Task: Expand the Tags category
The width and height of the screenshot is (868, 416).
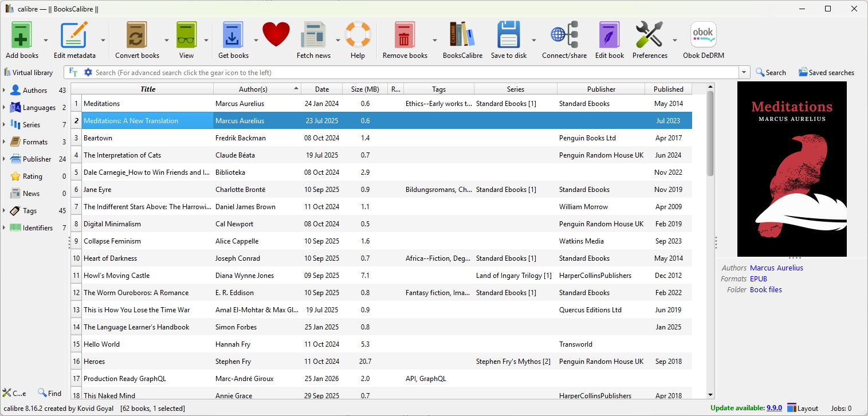Action: click(x=4, y=211)
